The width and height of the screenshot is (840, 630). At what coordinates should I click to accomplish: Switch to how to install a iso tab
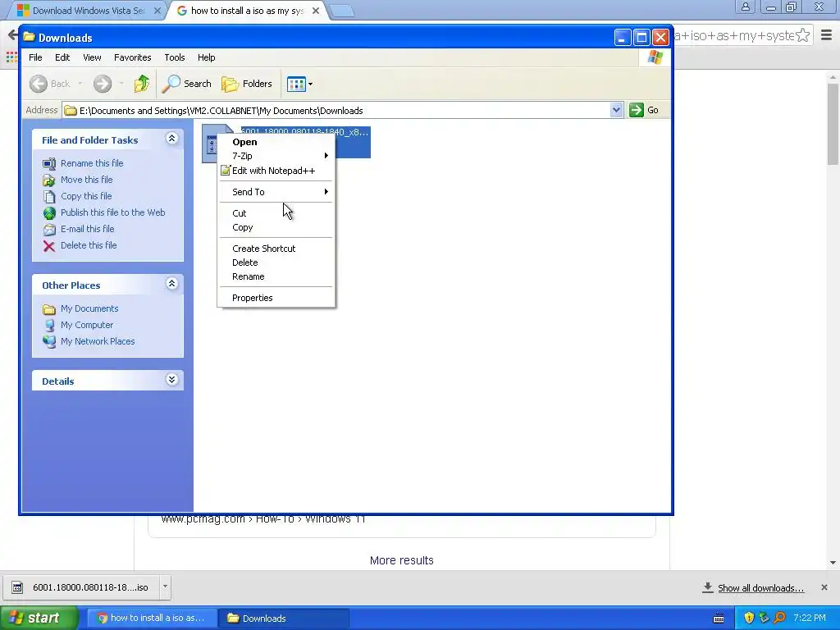pyautogui.click(x=246, y=10)
